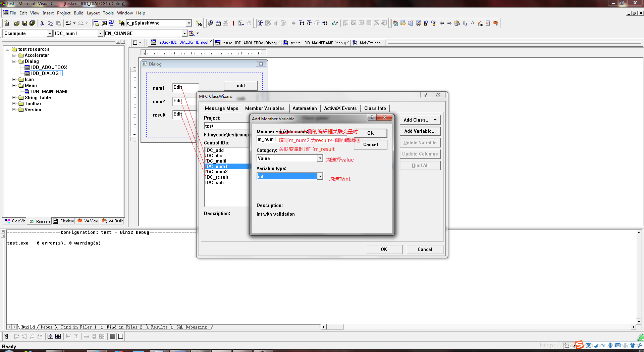Viewport: 644px width, 352px height.
Task: Switch to the Class Info tab
Action: click(x=375, y=108)
